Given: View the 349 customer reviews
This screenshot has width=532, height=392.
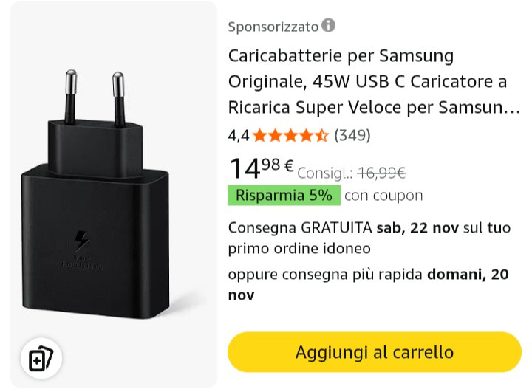Looking at the screenshot, I should tap(352, 136).
